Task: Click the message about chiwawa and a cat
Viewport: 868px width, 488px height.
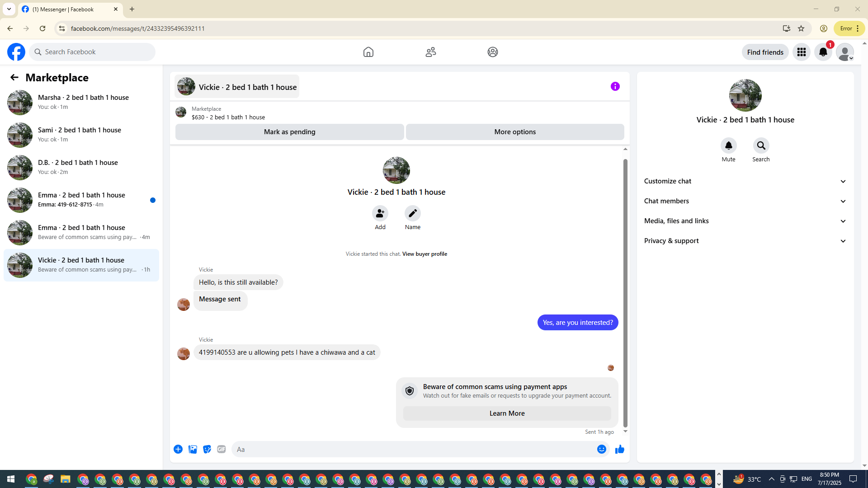Action: click(x=287, y=352)
